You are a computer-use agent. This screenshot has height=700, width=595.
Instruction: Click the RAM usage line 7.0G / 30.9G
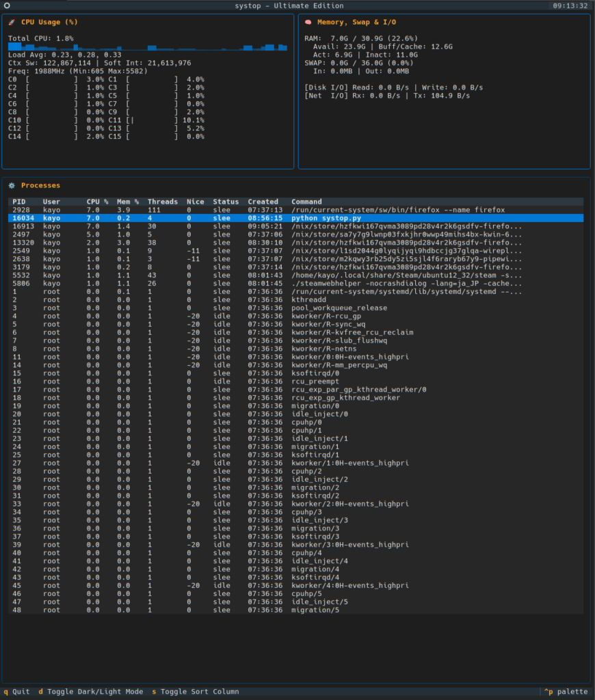(x=361, y=38)
